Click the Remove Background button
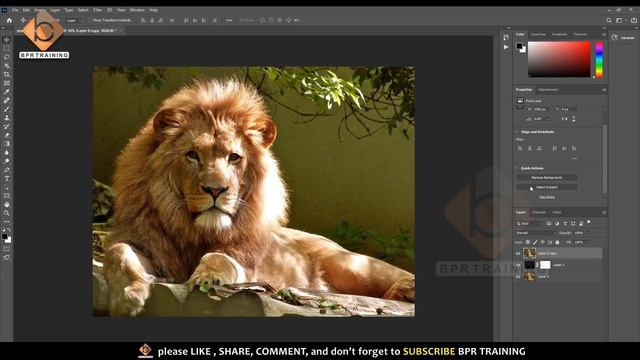 [x=547, y=178]
